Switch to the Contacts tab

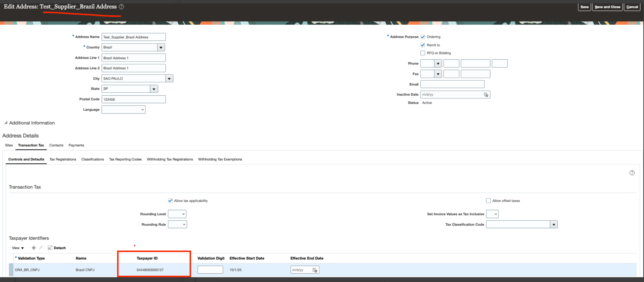pyautogui.click(x=56, y=145)
